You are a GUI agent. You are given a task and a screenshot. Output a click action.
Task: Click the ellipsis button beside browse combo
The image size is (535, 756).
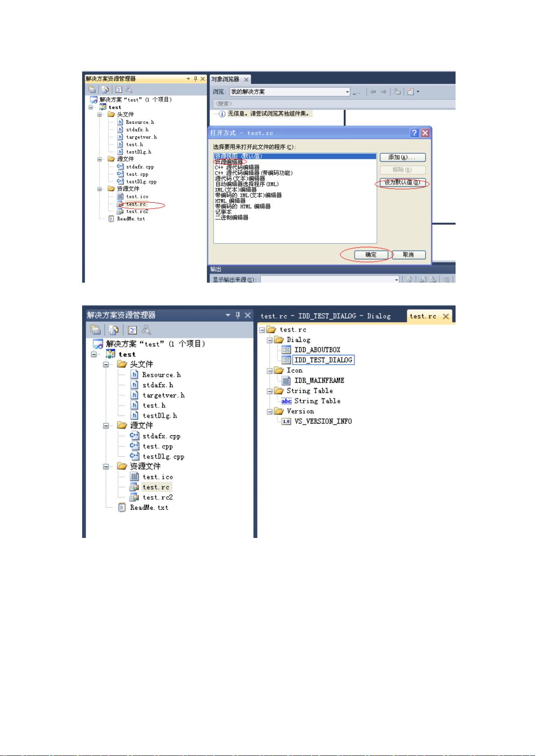[x=356, y=92]
